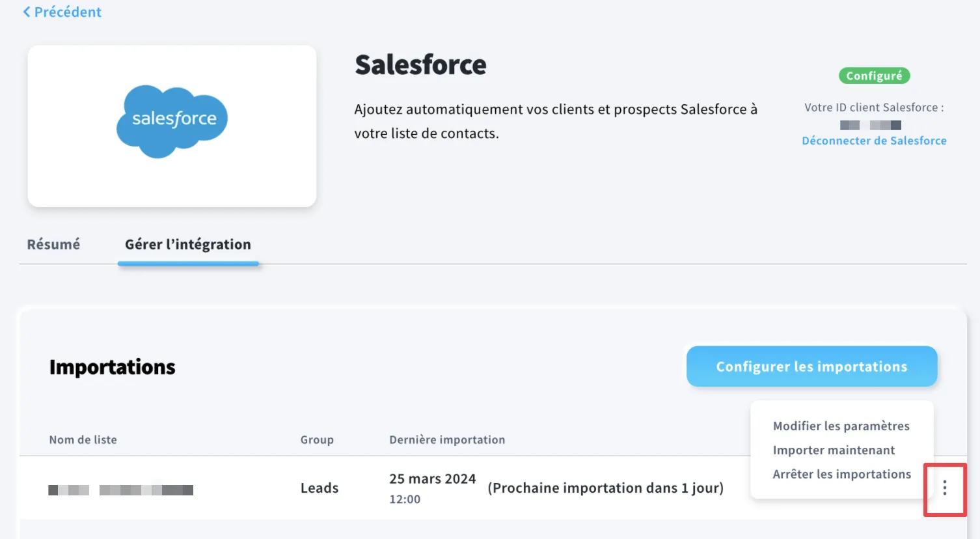Select the Gérer l'intégration tab
Screen dimensions: 980x539
(x=188, y=245)
